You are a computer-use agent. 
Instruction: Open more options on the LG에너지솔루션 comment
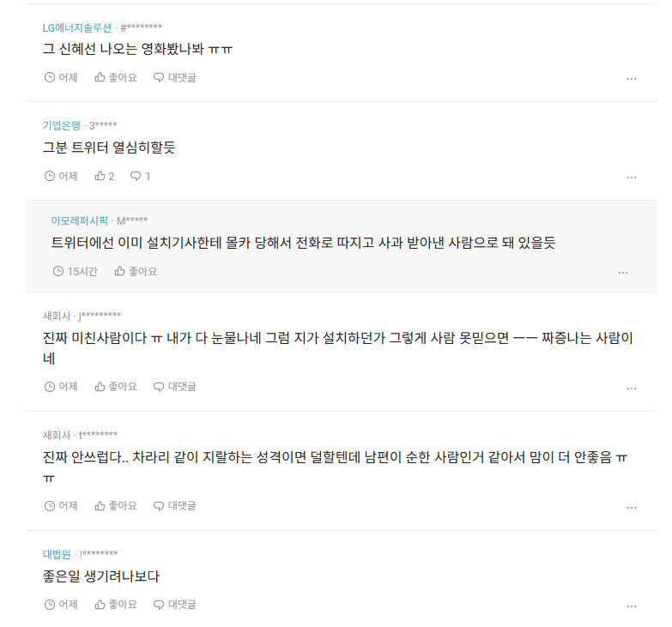[x=632, y=79]
